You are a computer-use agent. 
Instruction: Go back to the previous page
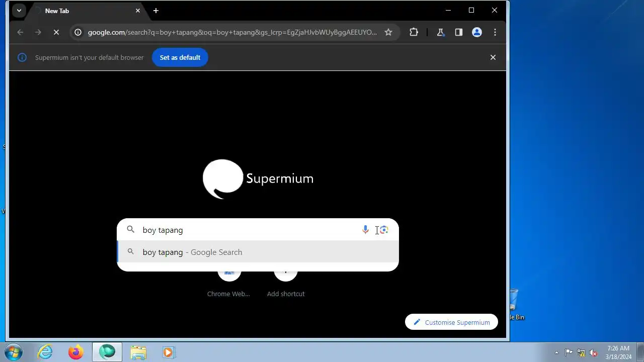[x=20, y=32]
